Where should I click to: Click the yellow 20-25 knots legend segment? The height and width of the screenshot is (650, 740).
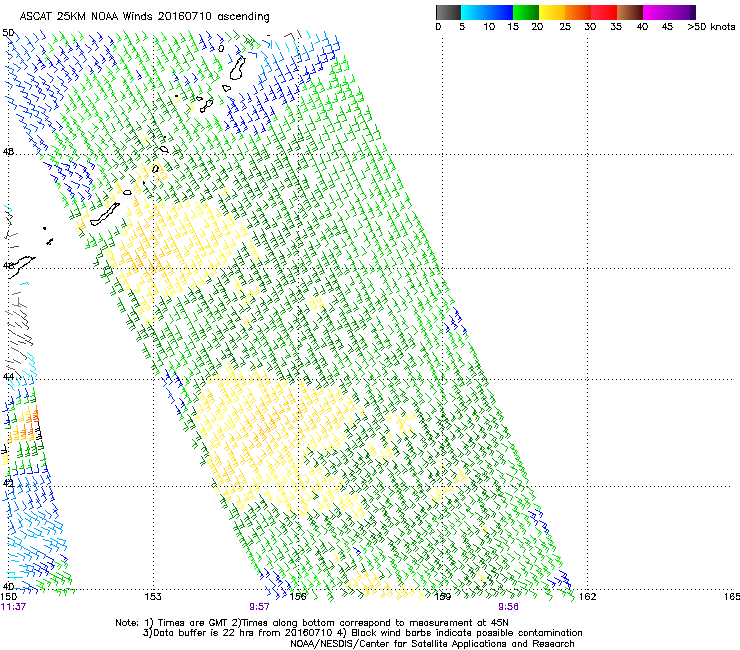552,12
